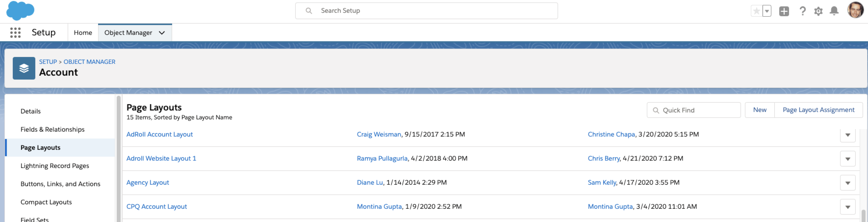Open the help question mark icon
The image size is (868, 222).
pos(802,11)
